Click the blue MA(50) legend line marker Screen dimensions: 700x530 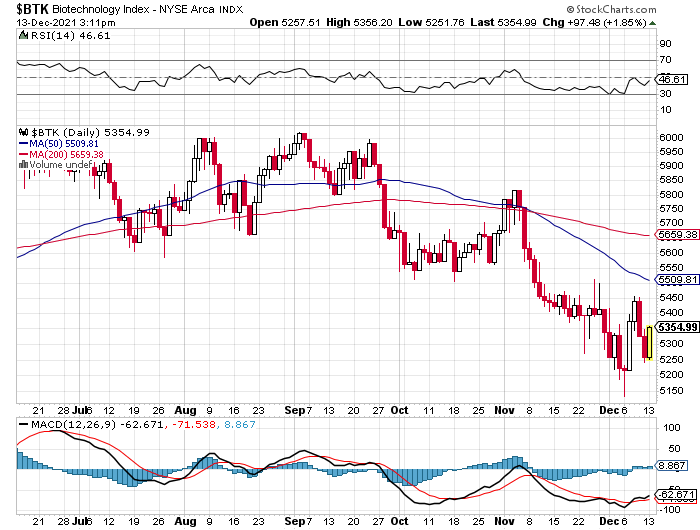pyautogui.click(x=23, y=143)
